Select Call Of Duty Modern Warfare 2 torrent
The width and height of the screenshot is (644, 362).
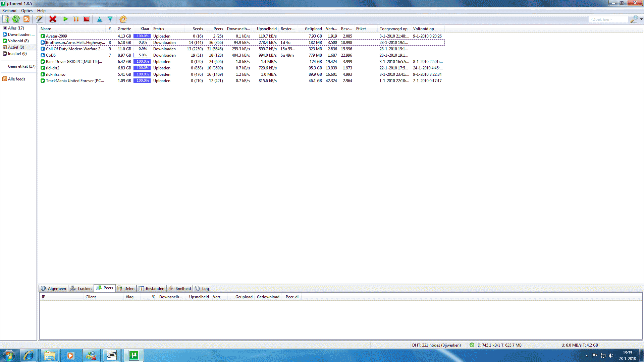click(x=242, y=49)
